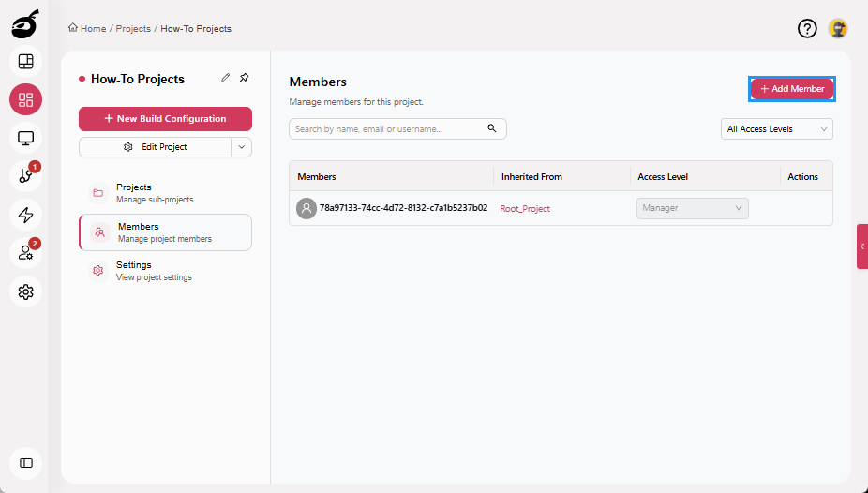The width and height of the screenshot is (868, 493).
Task: Go to Projects in breadcrumb
Action: [x=133, y=29]
